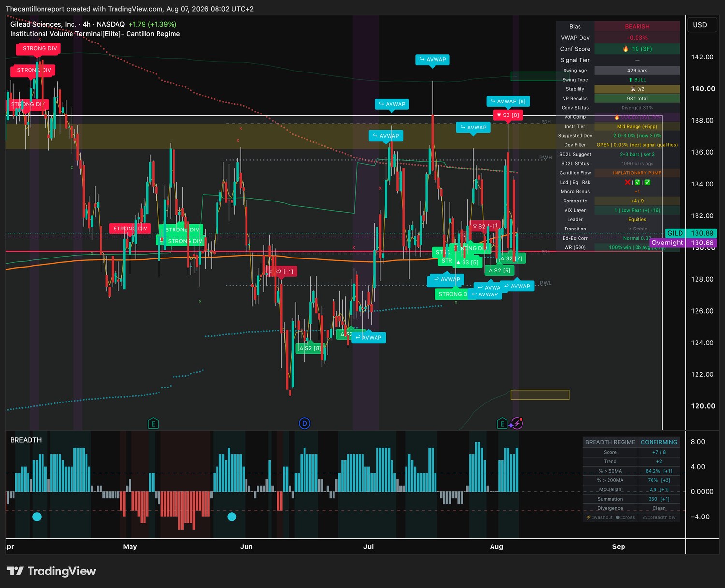
Task: Click the AVWAP [8] label
Action: tap(508, 101)
